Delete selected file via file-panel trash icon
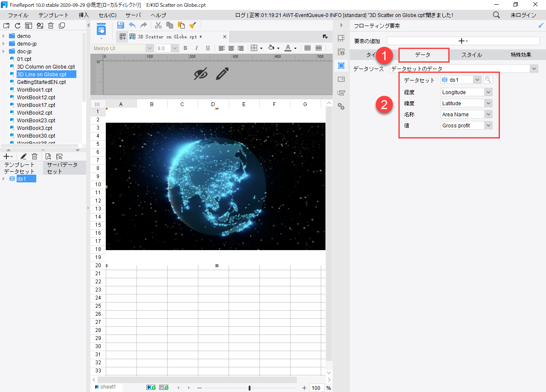 tap(51, 26)
